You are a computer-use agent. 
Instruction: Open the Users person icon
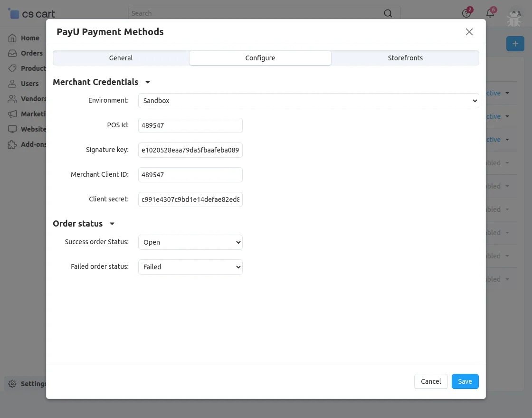coord(12,84)
